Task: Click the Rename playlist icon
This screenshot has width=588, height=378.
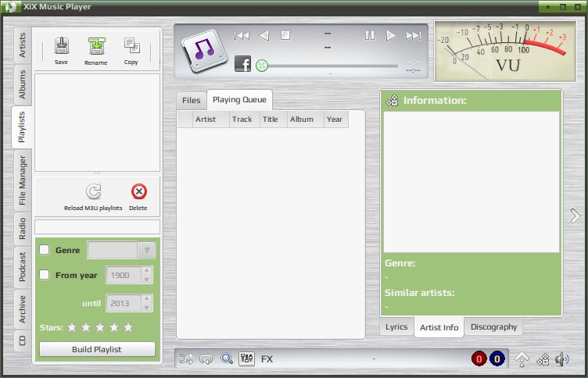Action: point(96,46)
